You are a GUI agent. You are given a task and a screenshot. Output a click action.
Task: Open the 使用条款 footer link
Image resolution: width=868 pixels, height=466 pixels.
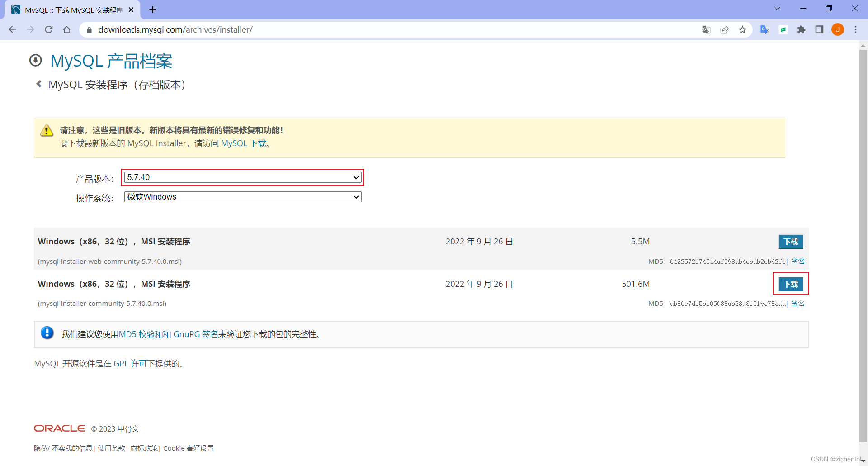[x=111, y=448]
